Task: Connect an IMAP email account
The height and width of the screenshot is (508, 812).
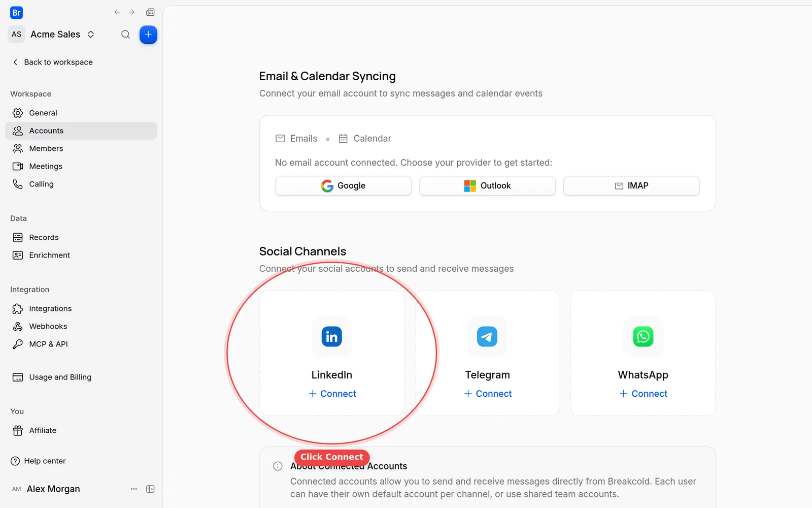Action: click(x=631, y=186)
